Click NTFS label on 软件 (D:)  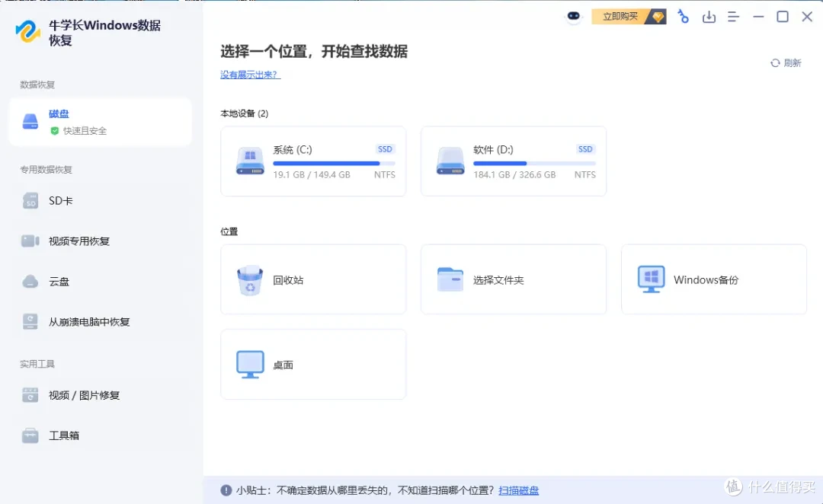pyautogui.click(x=584, y=174)
